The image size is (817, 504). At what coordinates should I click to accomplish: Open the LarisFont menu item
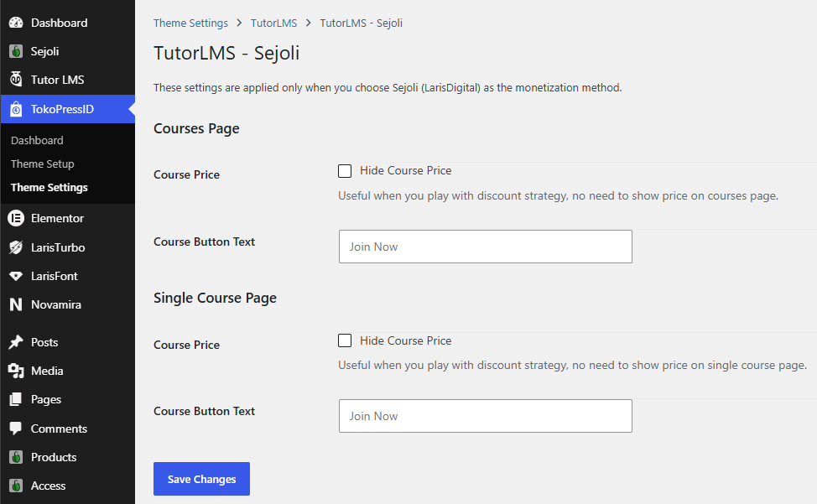tap(68, 276)
